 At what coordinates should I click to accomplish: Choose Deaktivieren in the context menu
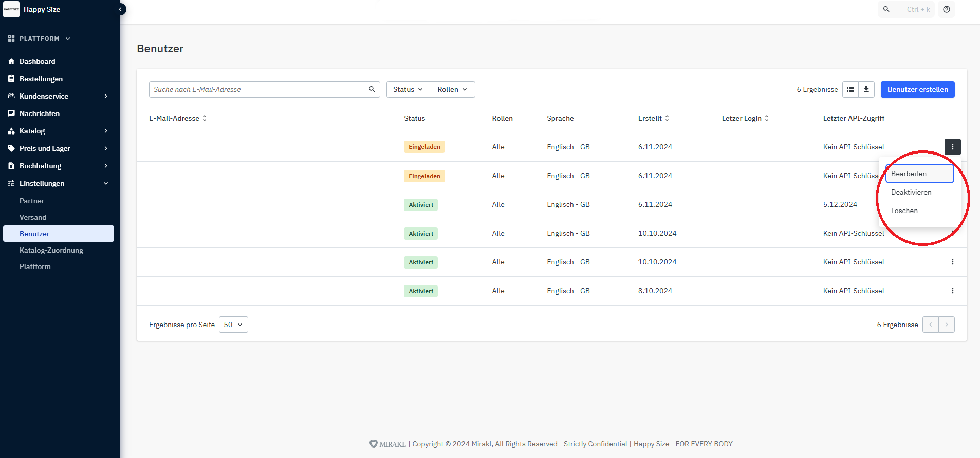911,192
